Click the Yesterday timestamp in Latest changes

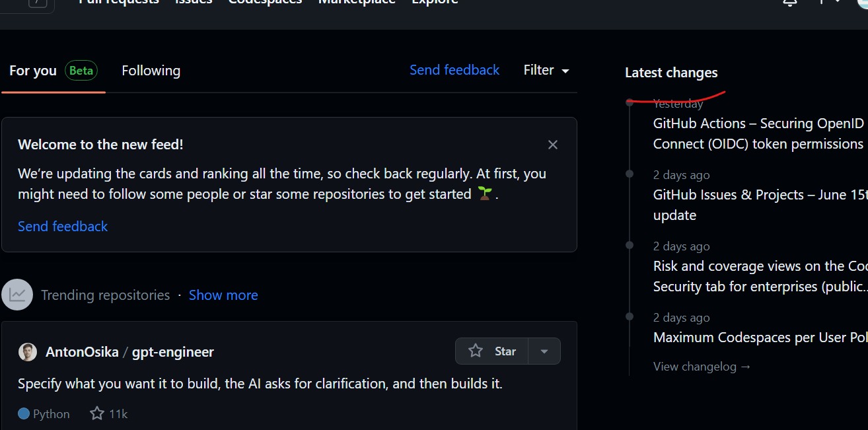click(678, 103)
